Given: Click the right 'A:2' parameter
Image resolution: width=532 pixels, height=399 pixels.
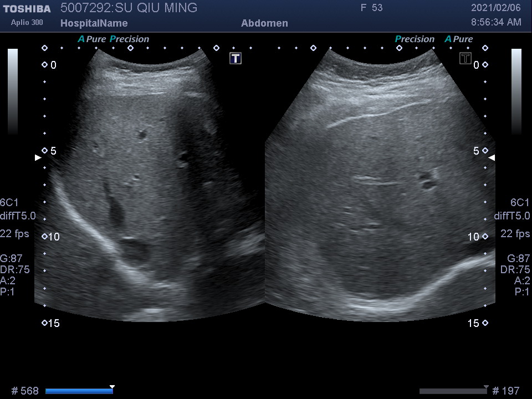Looking at the screenshot, I should pyautogui.click(x=522, y=280).
